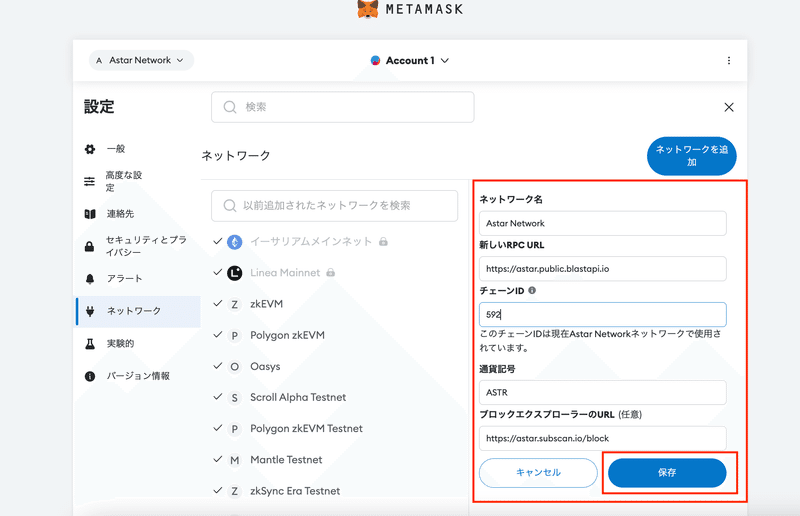Click the lock icon beside イーサリアムメインネット

(383, 241)
